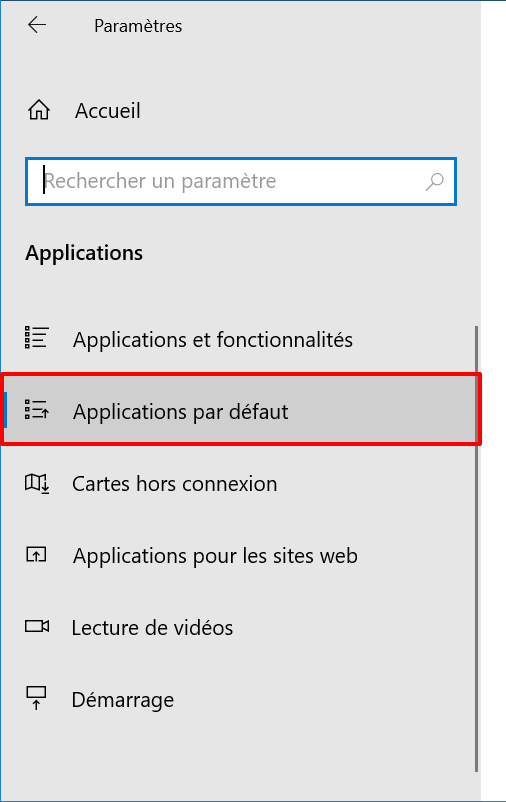Click the Accueil home icon
Viewport: 506px width, 802px height.
[39, 110]
